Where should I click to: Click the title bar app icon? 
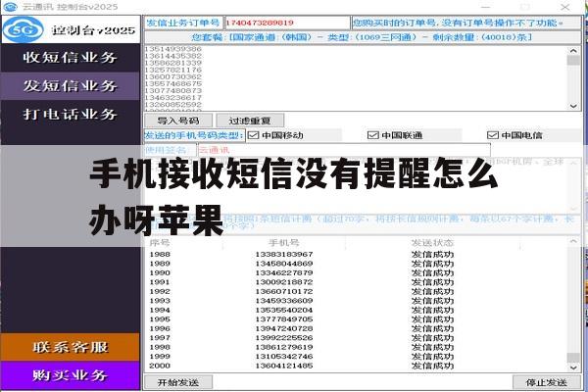point(10,7)
